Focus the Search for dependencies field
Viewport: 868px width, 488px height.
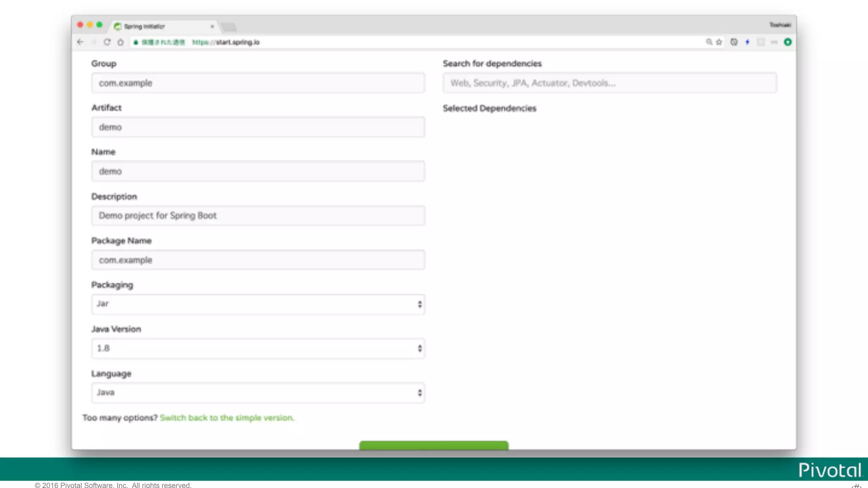609,83
